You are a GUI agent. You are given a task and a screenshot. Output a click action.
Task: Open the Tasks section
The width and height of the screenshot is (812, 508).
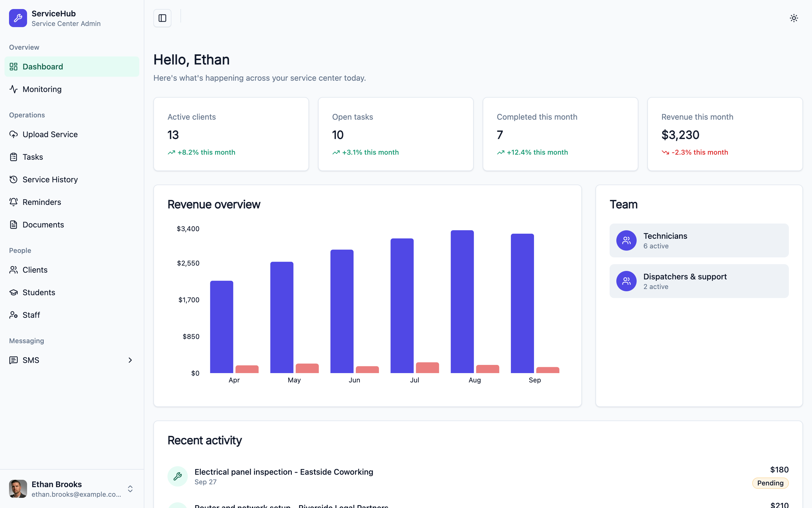[72, 157]
